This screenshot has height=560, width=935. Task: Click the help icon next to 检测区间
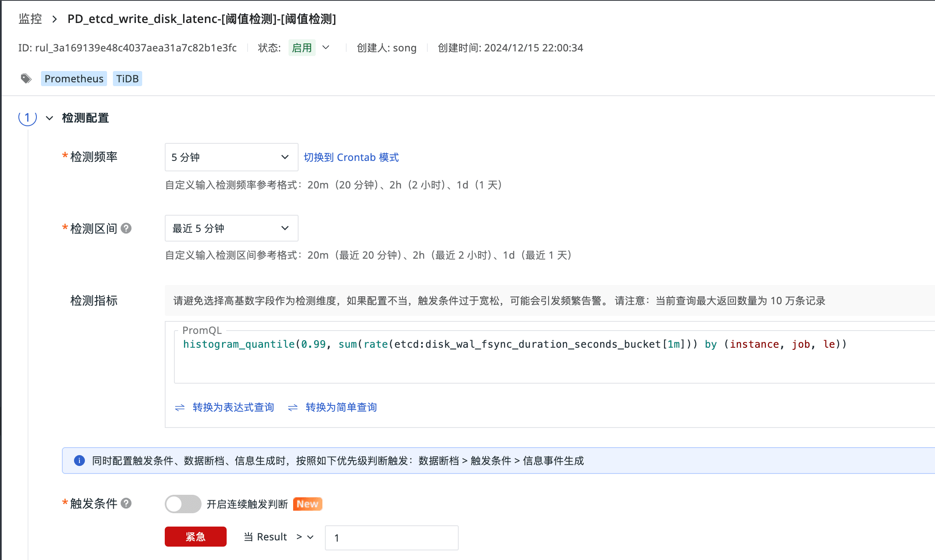click(x=126, y=228)
